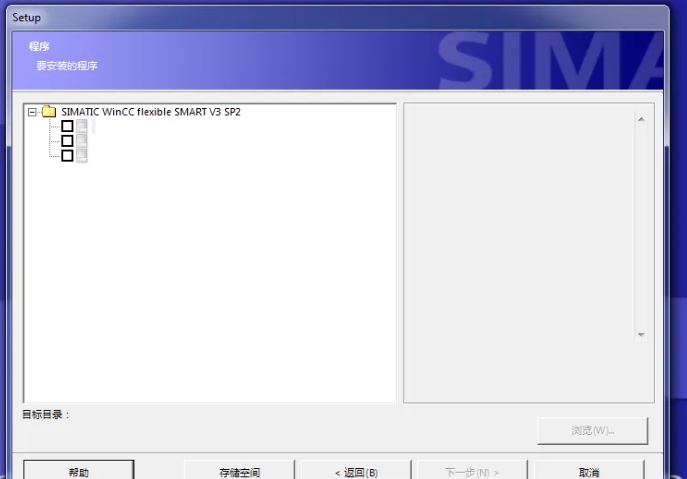Go back with the < 返回(B) button
687x479 pixels.
pyautogui.click(x=356, y=471)
